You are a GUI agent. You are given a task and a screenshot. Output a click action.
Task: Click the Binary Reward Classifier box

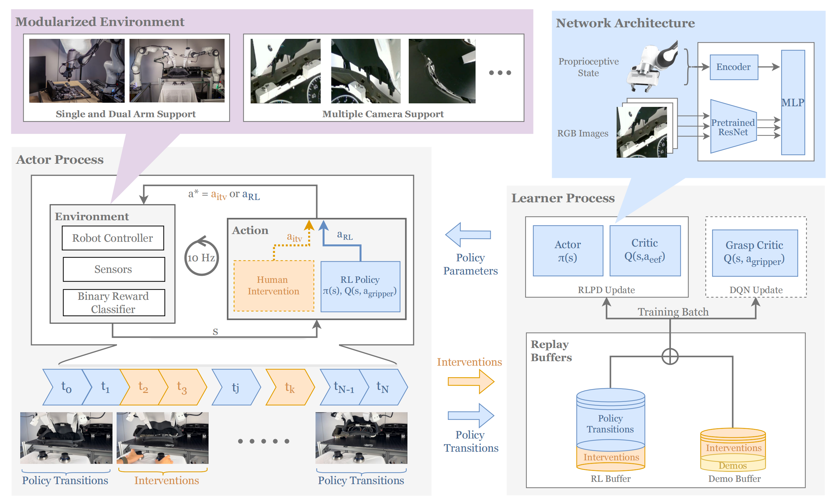pyautogui.click(x=113, y=303)
